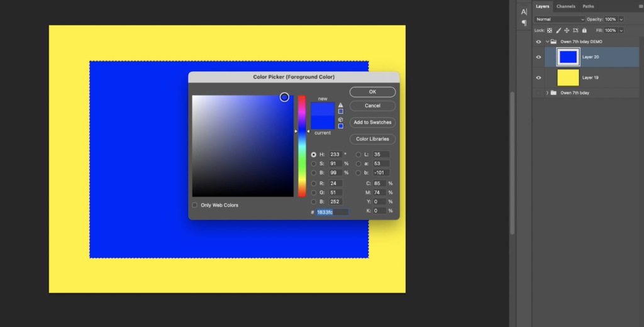Select the R red radio button
This screenshot has height=327, width=644.
tap(314, 184)
